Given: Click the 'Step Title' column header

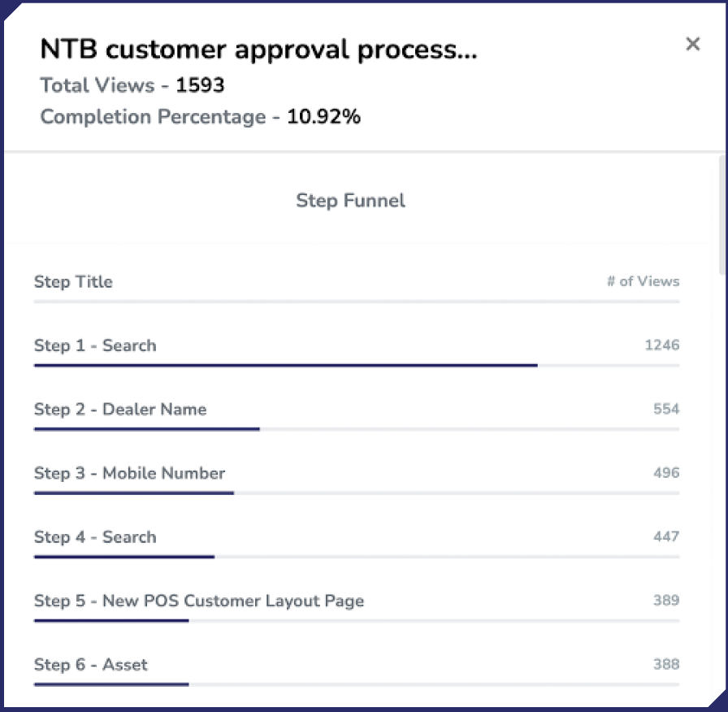Looking at the screenshot, I should pos(73,281).
